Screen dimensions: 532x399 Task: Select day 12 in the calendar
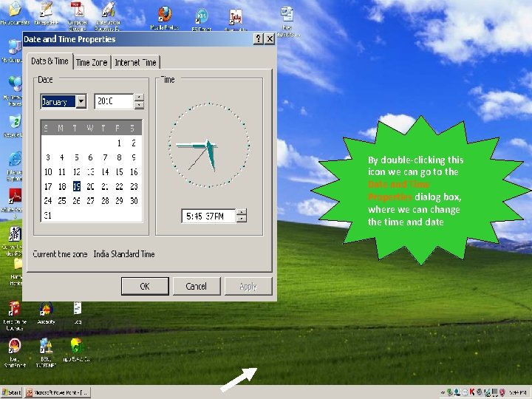77,172
